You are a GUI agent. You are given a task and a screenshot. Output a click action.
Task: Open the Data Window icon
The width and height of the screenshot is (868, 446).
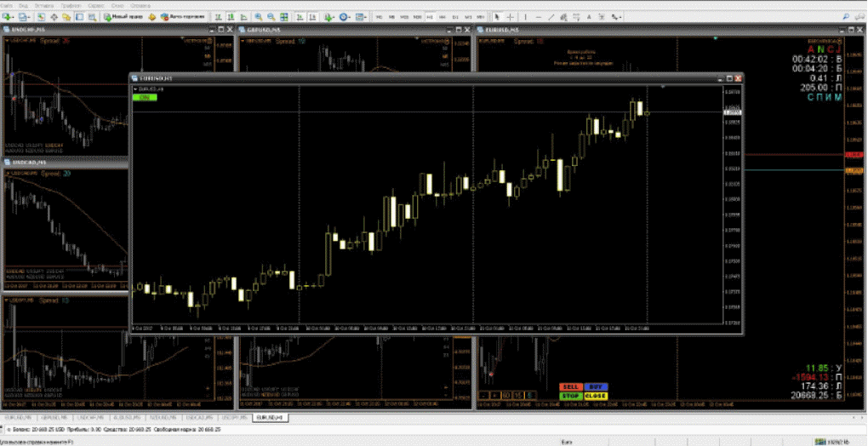point(54,17)
